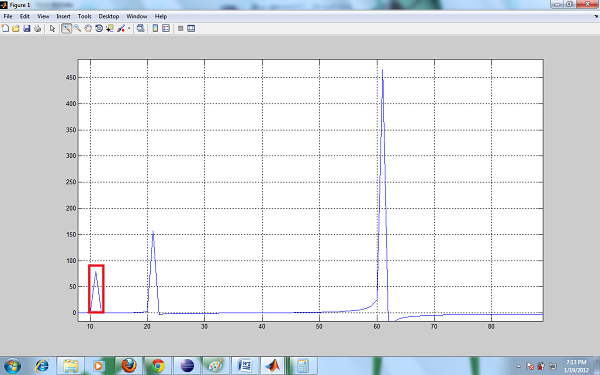Screen dimensions: 600x375
Task: Toggle the Zoom In tool
Action: click(67, 28)
